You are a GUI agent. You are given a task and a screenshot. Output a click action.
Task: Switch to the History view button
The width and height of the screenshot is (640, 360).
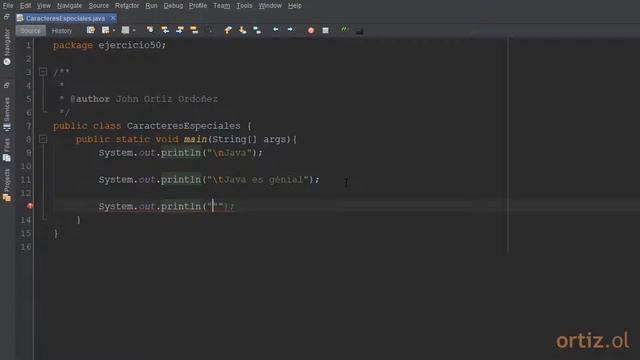click(x=62, y=31)
